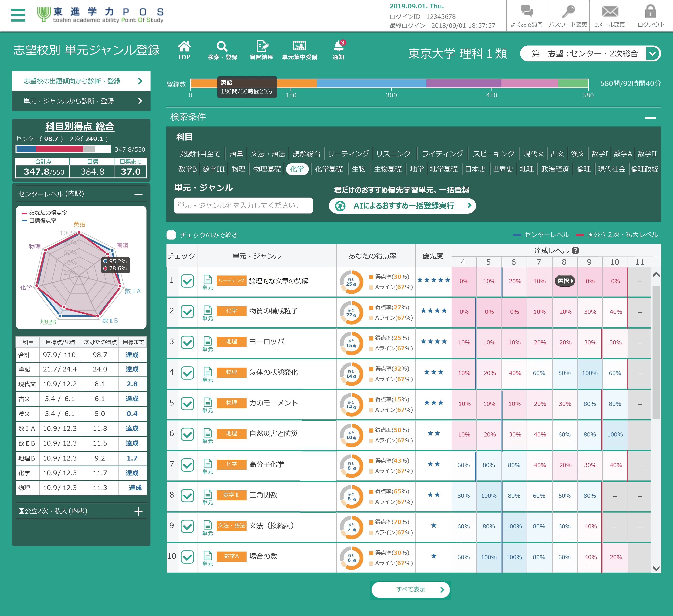Uncheck row 1 論理的な文章の読解 checkbox

tap(187, 281)
